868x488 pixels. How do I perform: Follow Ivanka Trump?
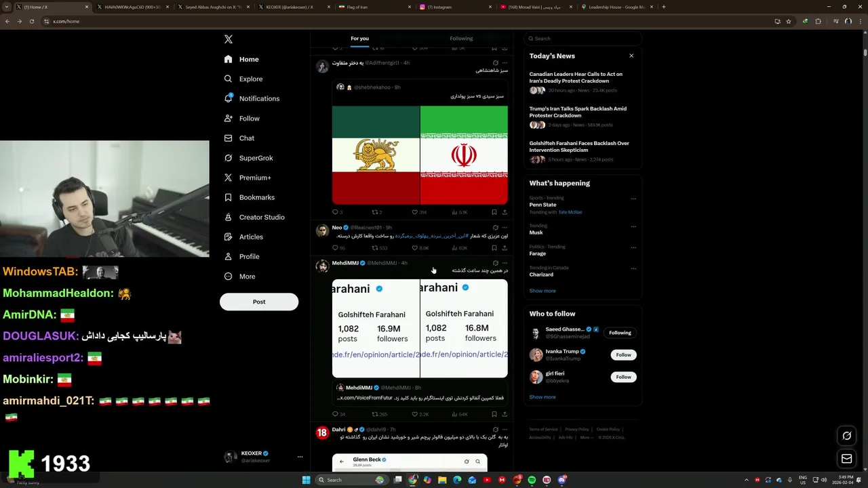click(x=623, y=354)
